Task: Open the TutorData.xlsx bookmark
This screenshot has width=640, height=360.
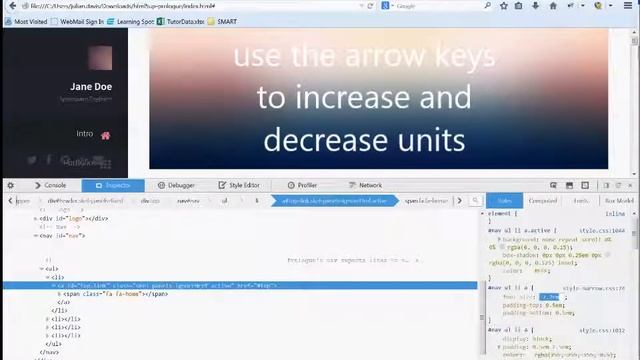Action: (x=181, y=22)
